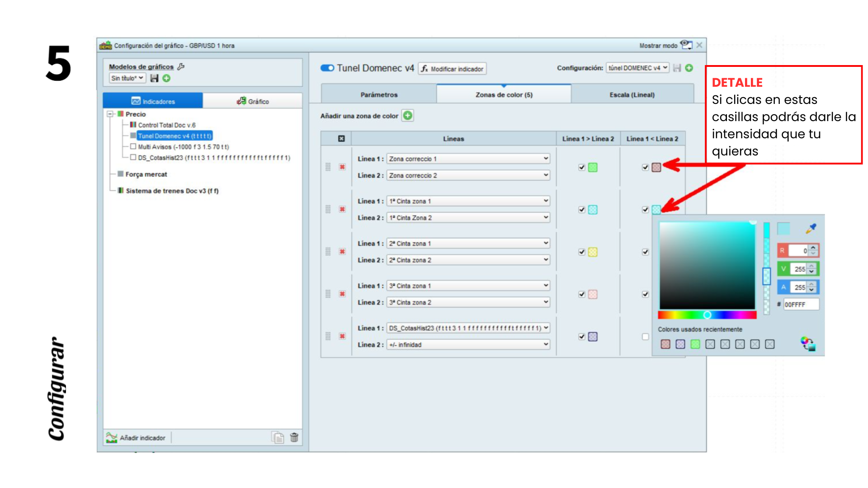868x488 pixels.
Task: Click Añadir indicador button
Action: pos(136,437)
